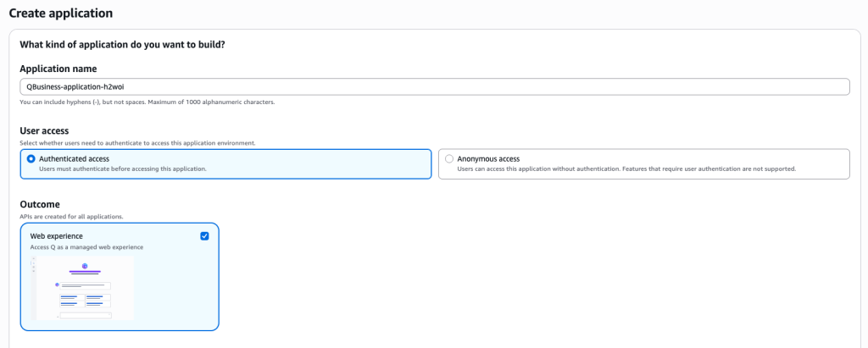Image resolution: width=868 pixels, height=348 pixels.
Task: Select the Authenticated access radio button
Action: [x=31, y=159]
